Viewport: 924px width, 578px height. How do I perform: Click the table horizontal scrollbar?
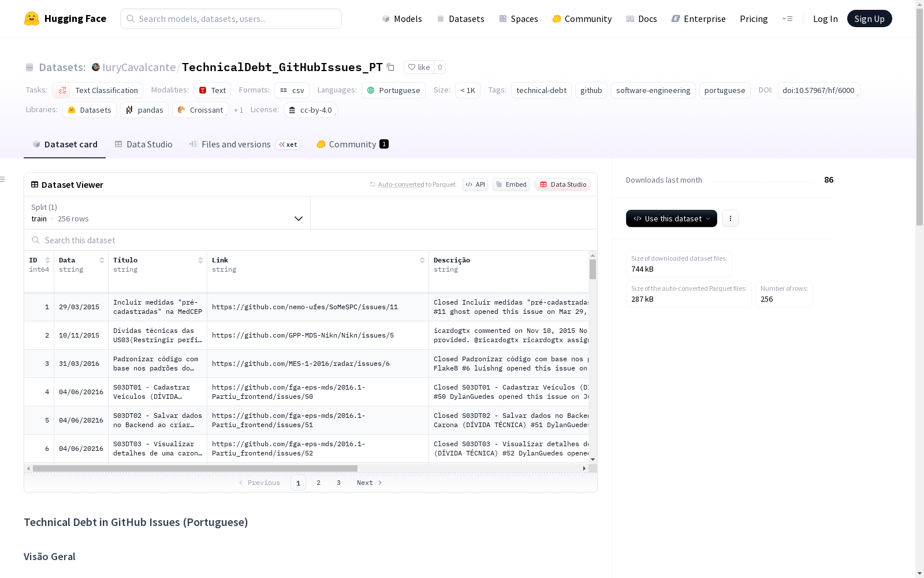(x=195, y=468)
